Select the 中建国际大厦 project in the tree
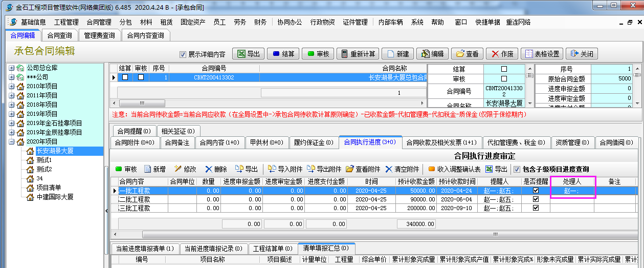 55,197
